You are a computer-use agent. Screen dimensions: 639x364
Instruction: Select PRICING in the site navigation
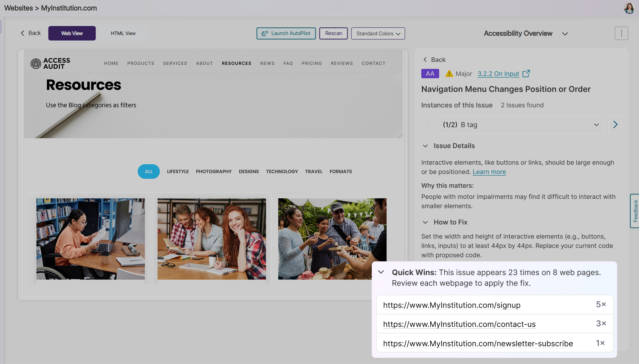[312, 63]
